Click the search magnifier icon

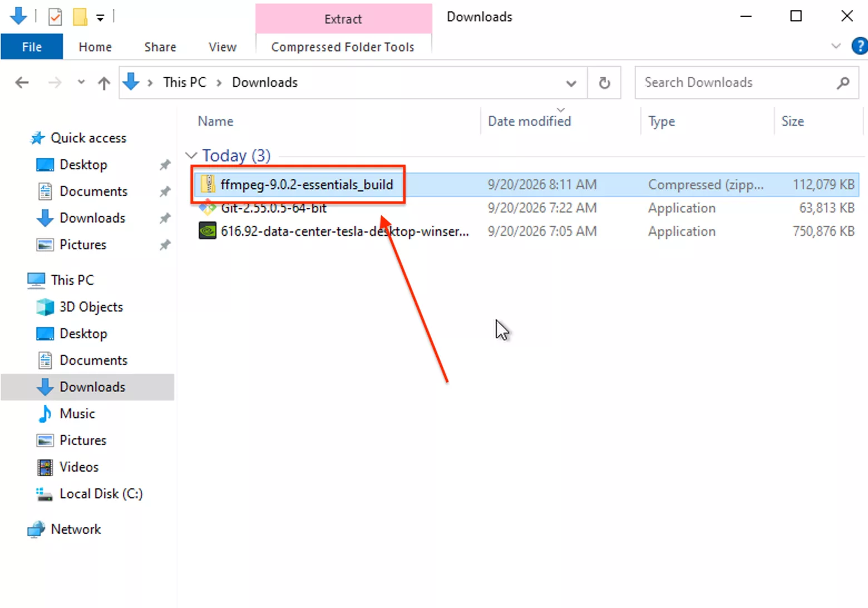click(x=843, y=83)
